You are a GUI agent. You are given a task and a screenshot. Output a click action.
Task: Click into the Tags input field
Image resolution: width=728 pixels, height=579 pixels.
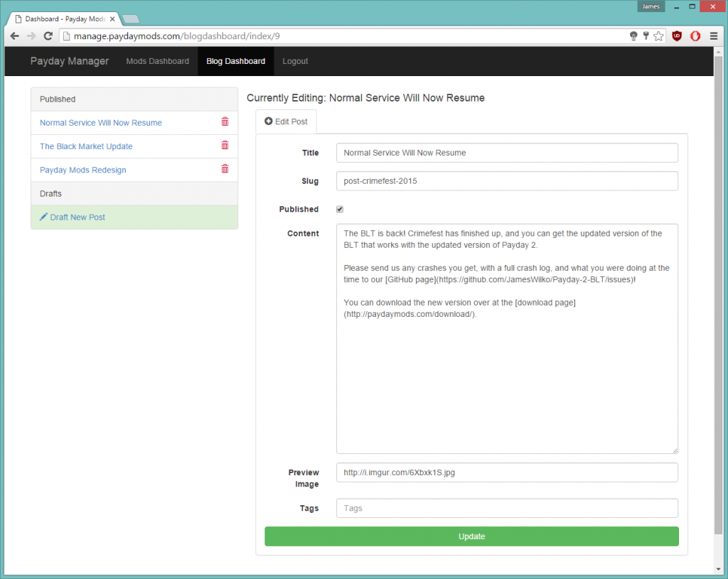[507, 508]
